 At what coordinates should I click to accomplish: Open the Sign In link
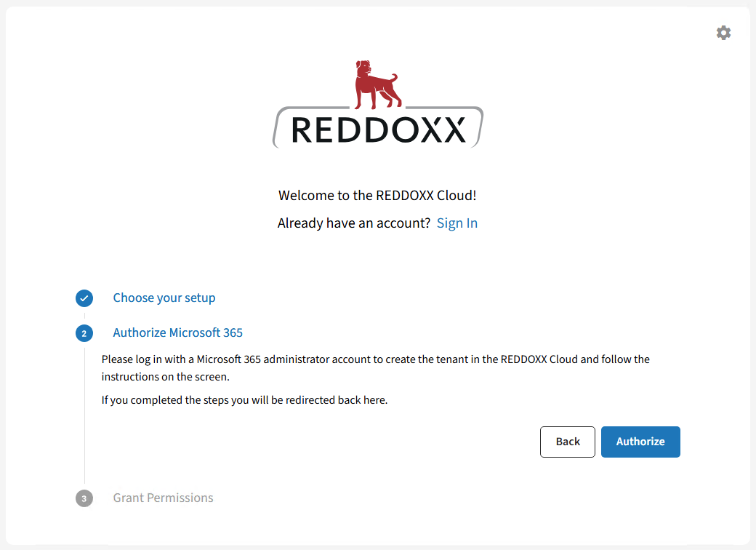[x=457, y=223]
